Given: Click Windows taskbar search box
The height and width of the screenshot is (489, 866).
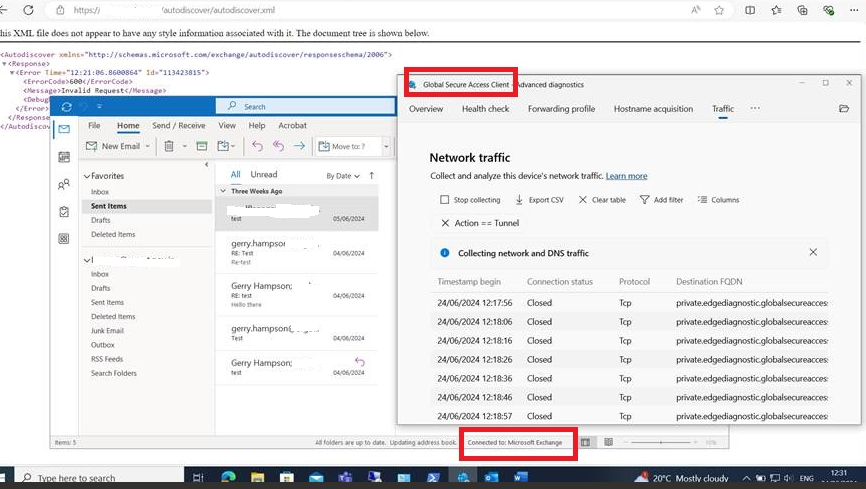Looking at the screenshot, I should pyautogui.click(x=99, y=477).
